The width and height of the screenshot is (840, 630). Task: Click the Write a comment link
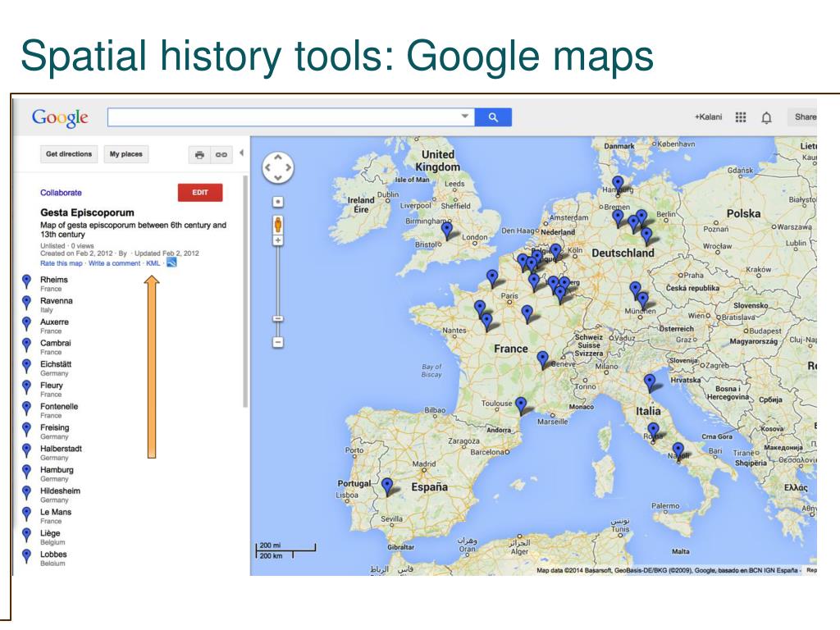(x=114, y=263)
